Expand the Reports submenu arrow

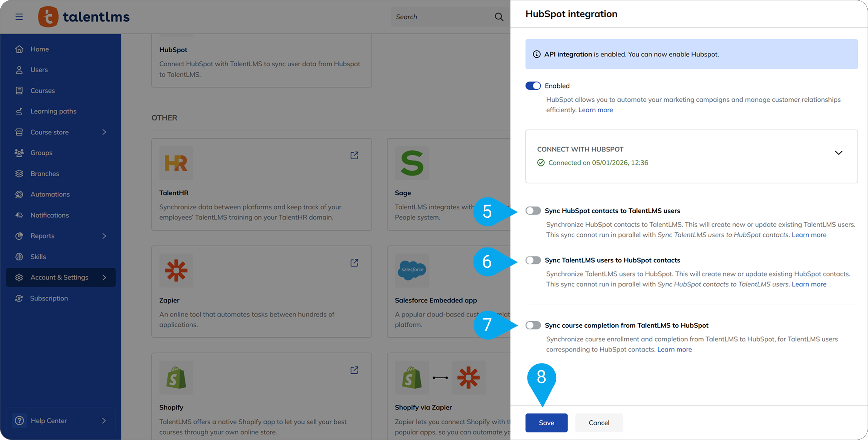pyautogui.click(x=104, y=236)
